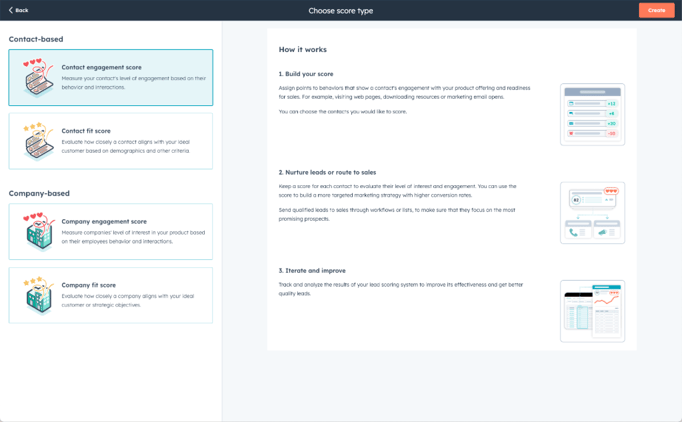The height and width of the screenshot is (422, 682).
Task: Click the Back arrow chevron icon
Action: tap(11, 10)
